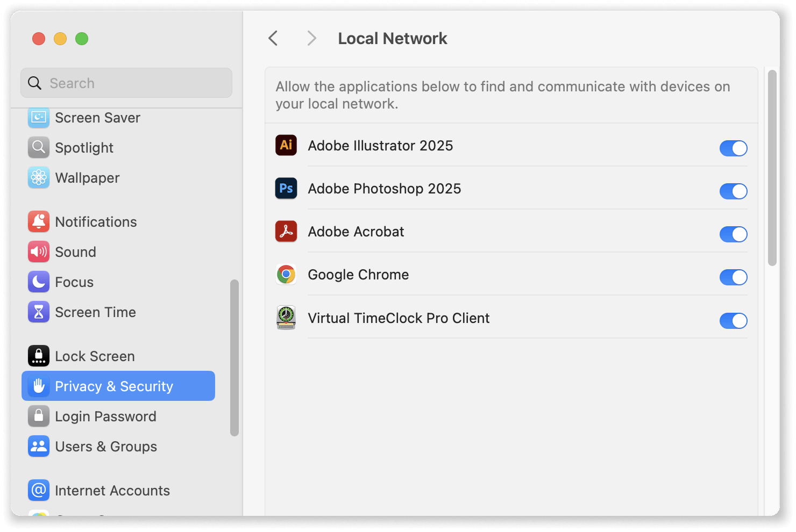Click the Google Chrome label
This screenshot has width=796, height=532.
click(358, 274)
